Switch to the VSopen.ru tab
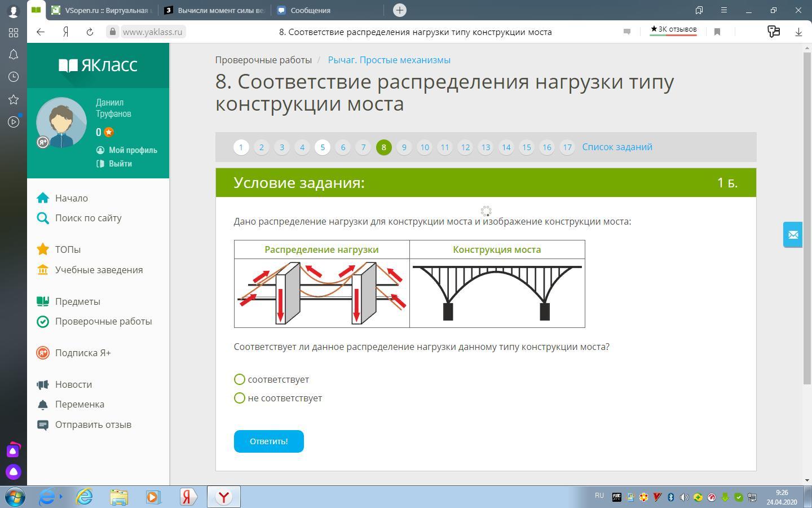This screenshot has width=812, height=508. [101, 10]
